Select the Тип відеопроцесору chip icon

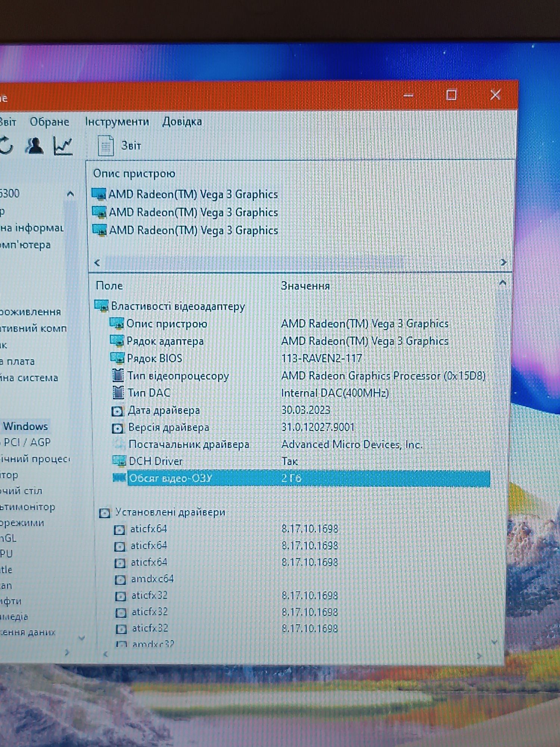coord(118,375)
